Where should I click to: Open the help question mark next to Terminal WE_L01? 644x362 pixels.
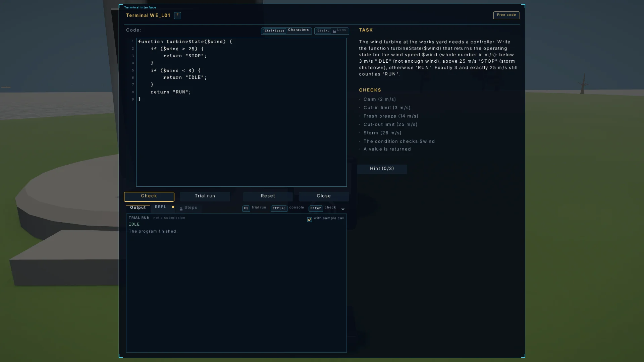pos(177,15)
